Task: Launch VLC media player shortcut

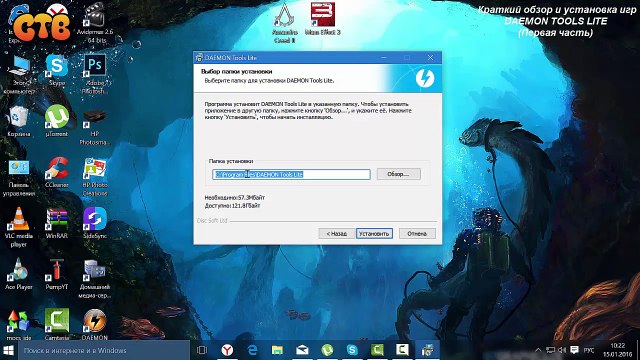Action: 18,227
